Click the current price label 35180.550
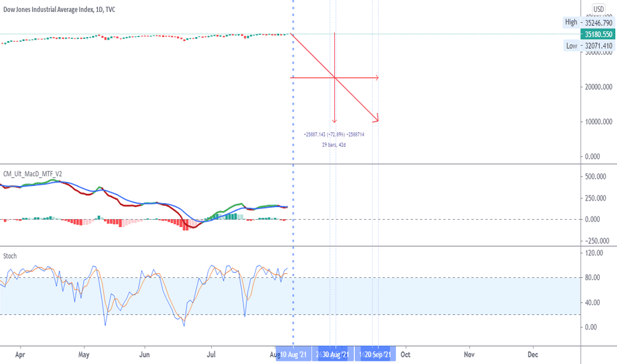 point(598,34)
